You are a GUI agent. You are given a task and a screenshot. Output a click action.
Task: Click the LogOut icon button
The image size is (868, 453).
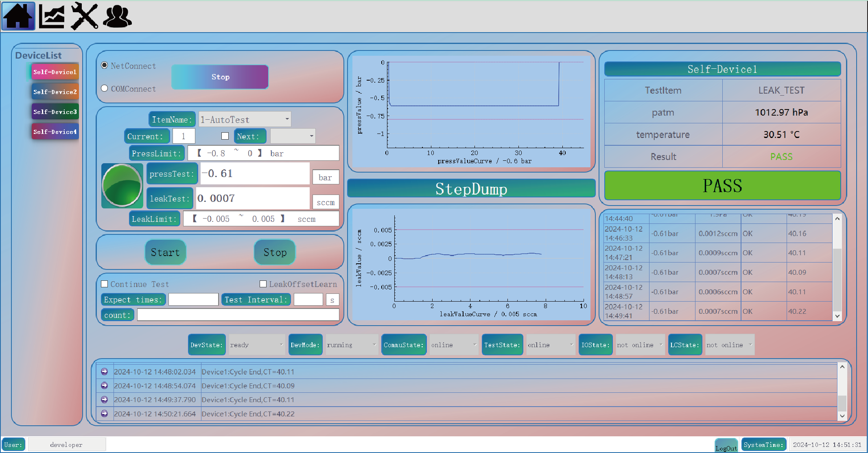pos(726,445)
